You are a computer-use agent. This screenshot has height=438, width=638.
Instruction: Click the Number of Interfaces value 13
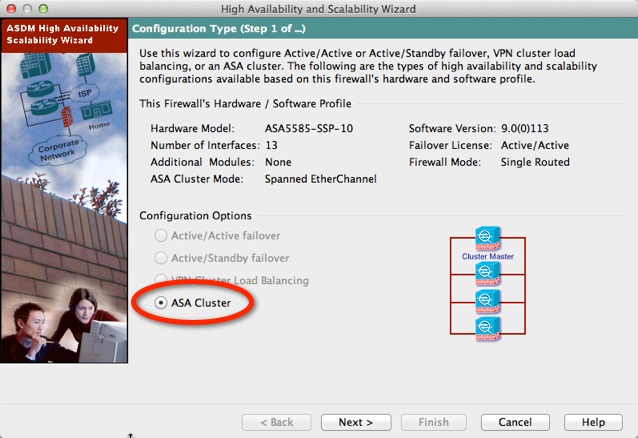[271, 145]
